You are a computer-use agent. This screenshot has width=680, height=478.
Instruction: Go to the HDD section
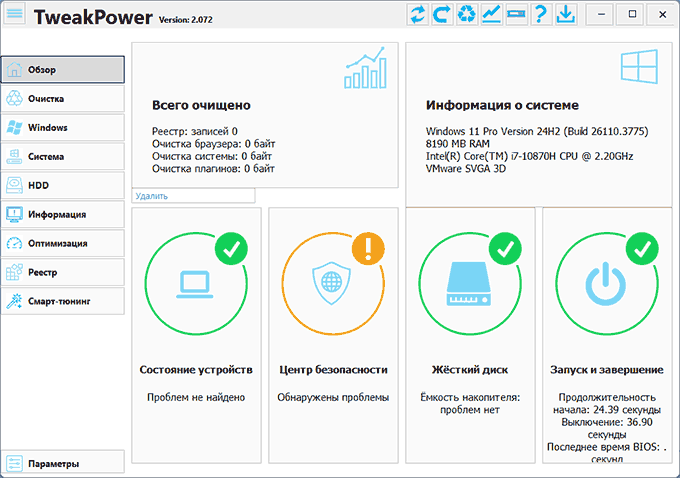[x=63, y=185]
